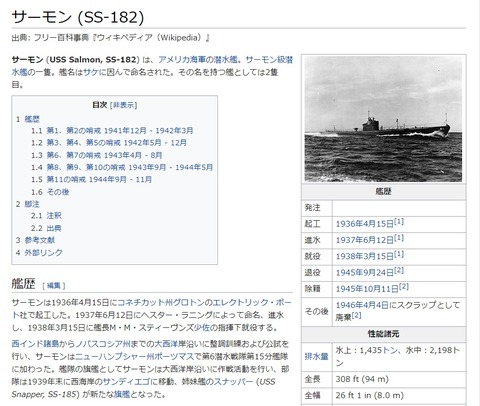Screen dimensions: 480x406
Task: Open the ニューハンプシャー州 link
Action: tap(115, 356)
